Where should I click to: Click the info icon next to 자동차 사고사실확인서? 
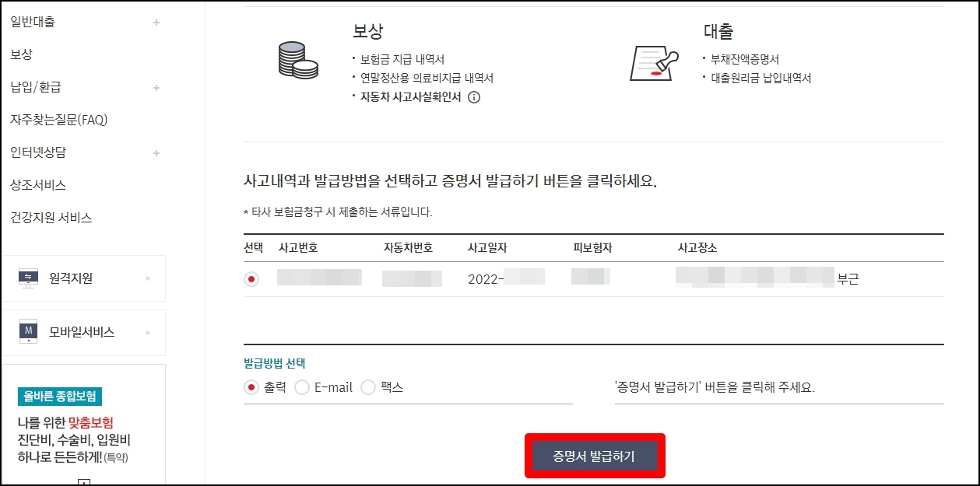point(473,97)
